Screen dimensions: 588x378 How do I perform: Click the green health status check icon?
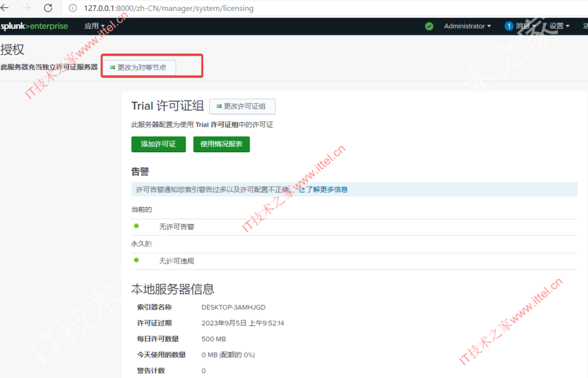point(429,26)
